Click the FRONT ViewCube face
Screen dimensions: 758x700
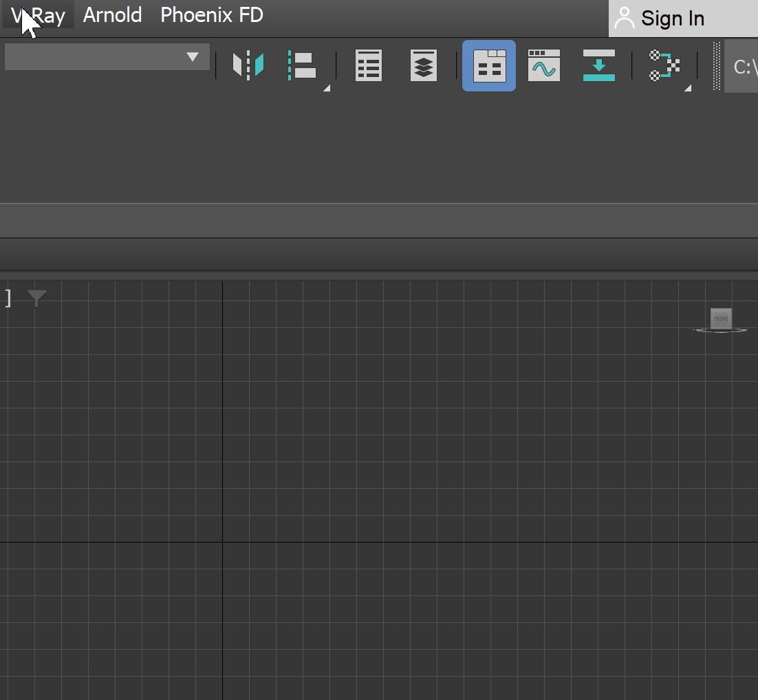pyautogui.click(x=721, y=318)
